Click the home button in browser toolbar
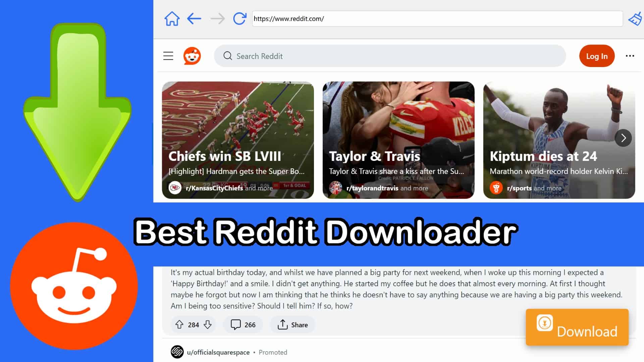This screenshot has width=644, height=362. point(172,18)
